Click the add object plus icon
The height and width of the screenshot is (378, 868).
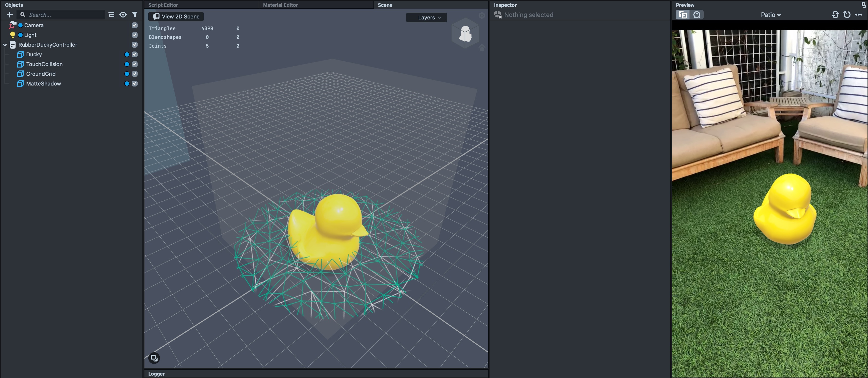[x=9, y=15]
